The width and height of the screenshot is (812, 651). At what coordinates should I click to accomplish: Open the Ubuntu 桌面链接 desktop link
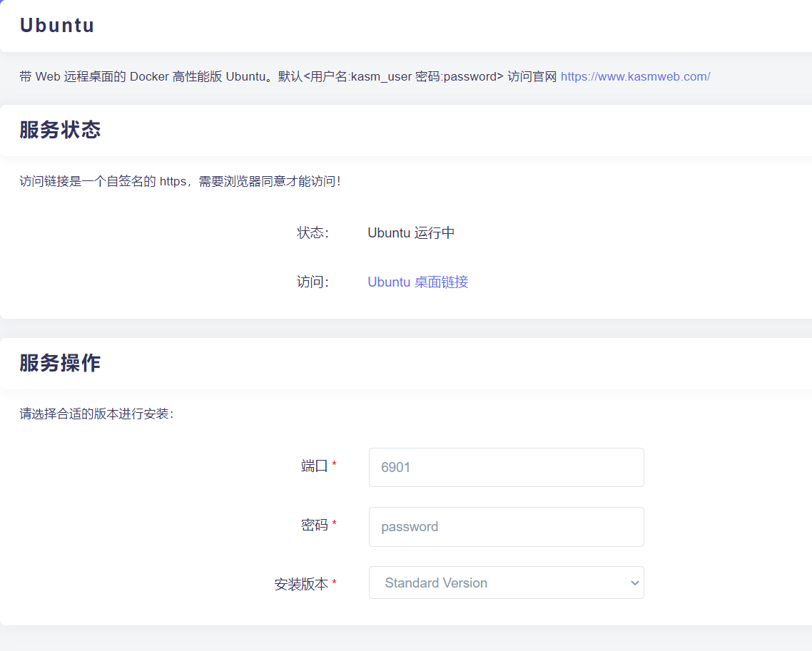tap(417, 282)
